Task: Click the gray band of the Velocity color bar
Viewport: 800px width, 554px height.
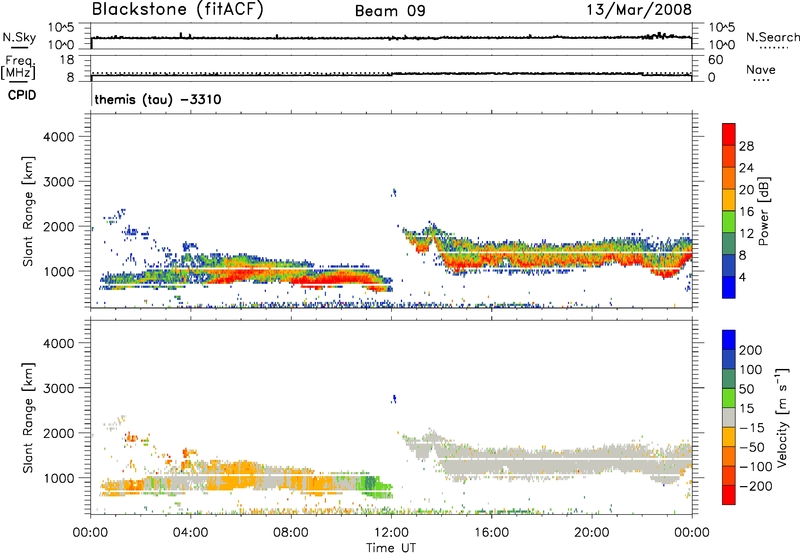Action: 729,417
